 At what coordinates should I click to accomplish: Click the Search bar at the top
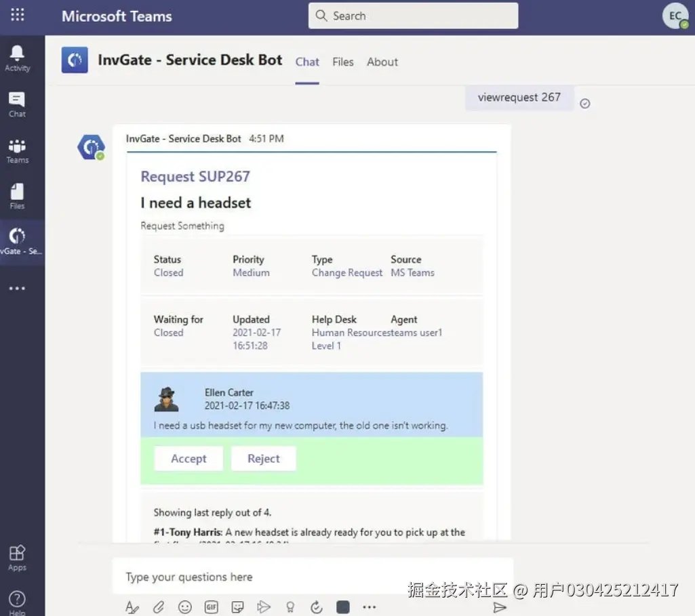coord(413,15)
